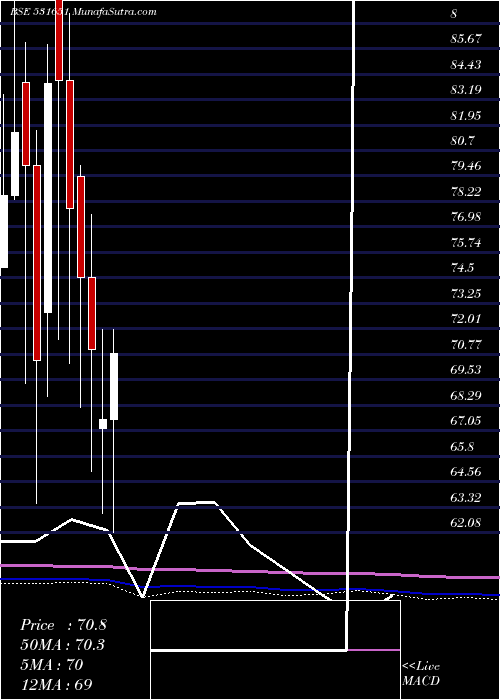
Task: Select the 69.53 price axis label
Action: point(466,370)
